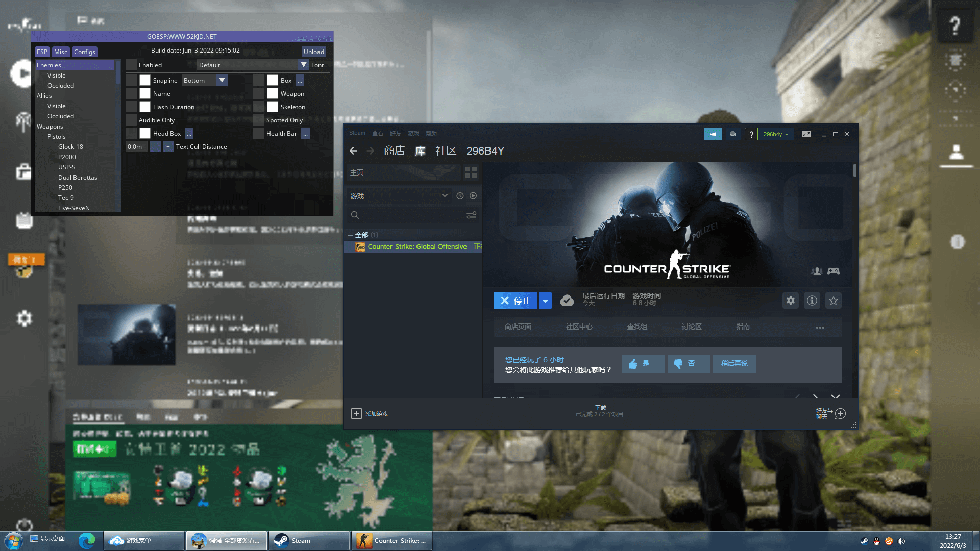This screenshot has height=551, width=980.
Task: Switch Steam library to grid view
Action: (x=471, y=172)
